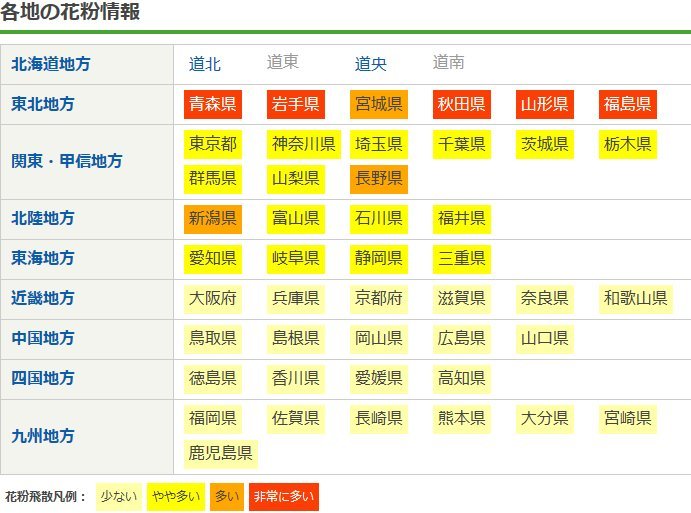Image resolution: width=691 pixels, height=513 pixels.
Task: Open the 新潟県 pollen information
Action: click(212, 218)
